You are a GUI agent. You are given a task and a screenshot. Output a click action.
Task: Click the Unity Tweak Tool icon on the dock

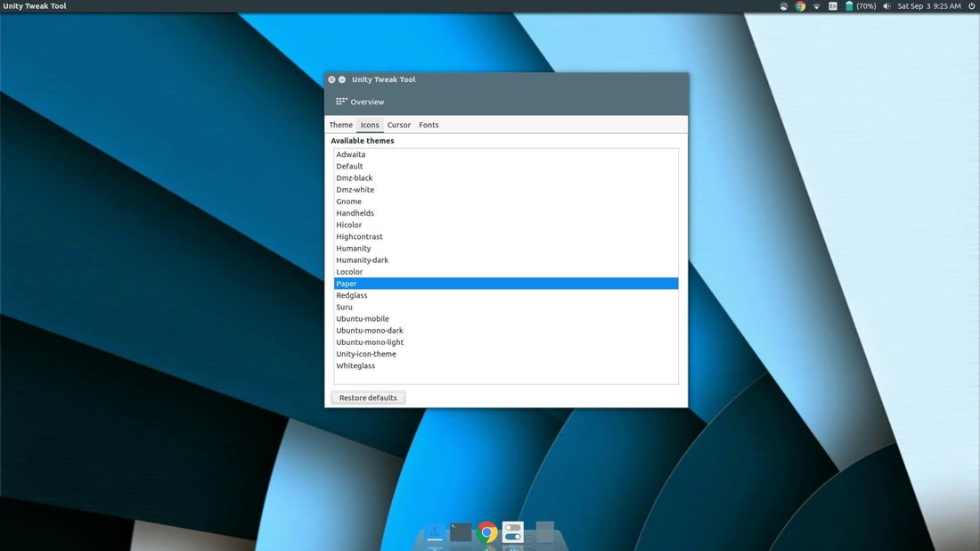511,532
